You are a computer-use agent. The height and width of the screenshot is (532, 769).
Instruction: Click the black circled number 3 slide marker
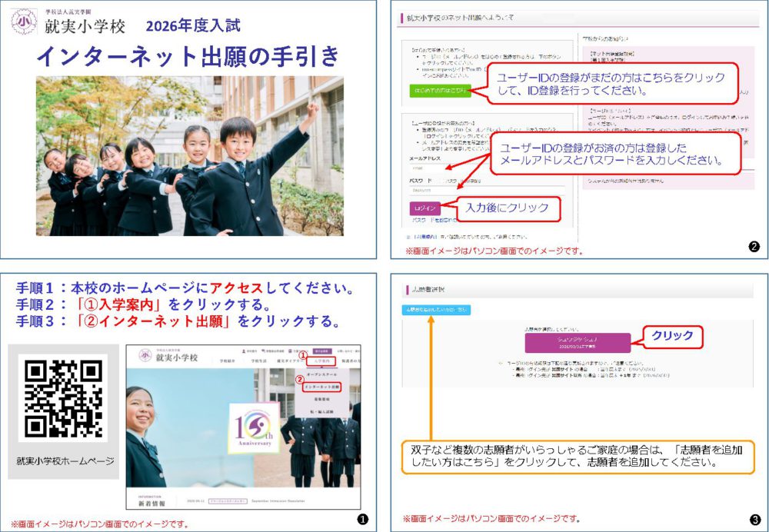754,520
